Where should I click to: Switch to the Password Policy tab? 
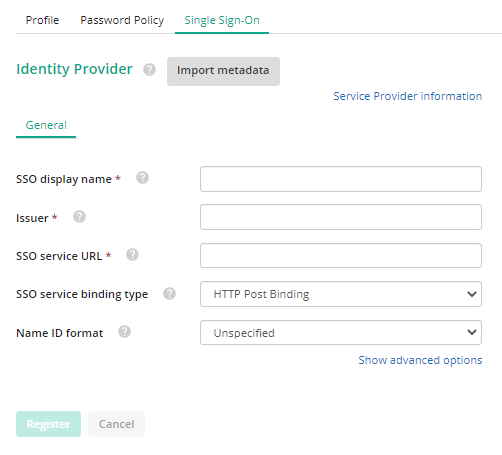[122, 20]
